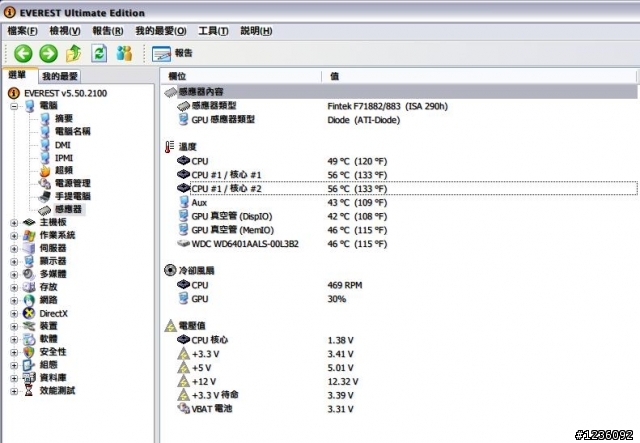Switch to the 選單 tab
Viewport: 640px width, 443px height.
tap(18, 75)
